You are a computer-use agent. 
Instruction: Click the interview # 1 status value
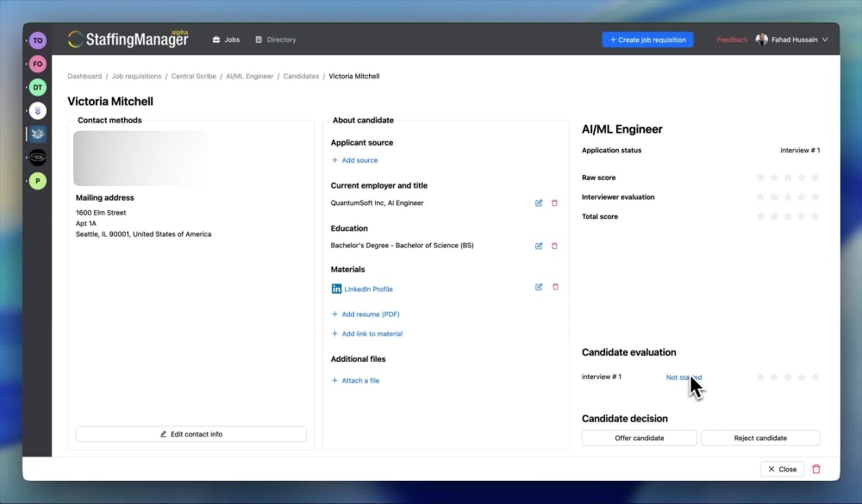click(800, 150)
